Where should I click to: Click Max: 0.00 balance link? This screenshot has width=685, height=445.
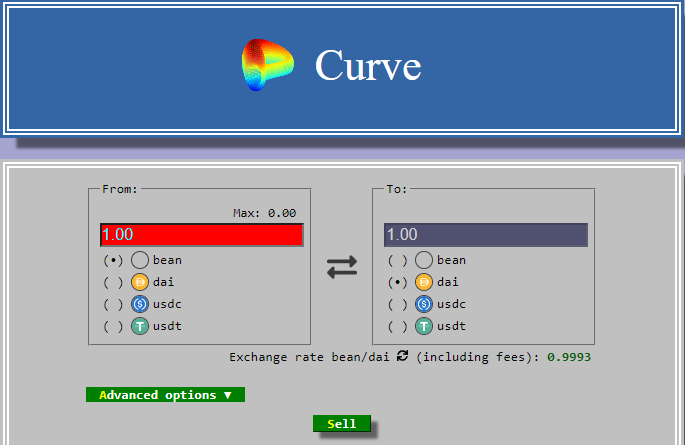pos(264,213)
